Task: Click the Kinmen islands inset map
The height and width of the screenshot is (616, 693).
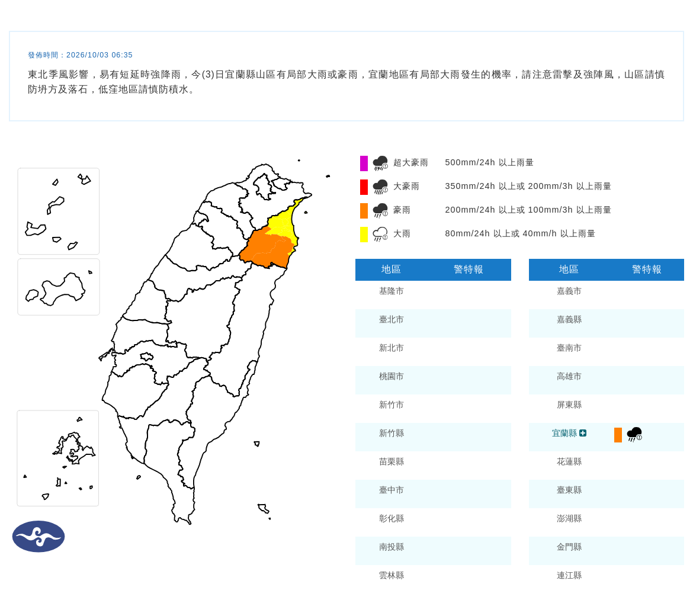Action: (58, 287)
